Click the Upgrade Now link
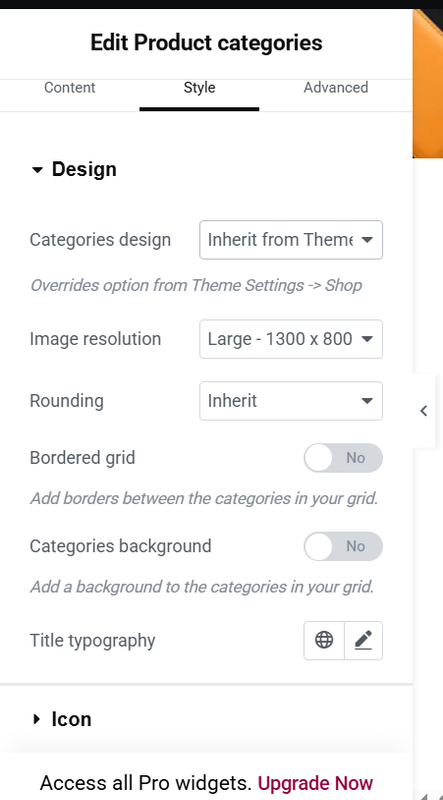443x800 pixels. click(315, 782)
